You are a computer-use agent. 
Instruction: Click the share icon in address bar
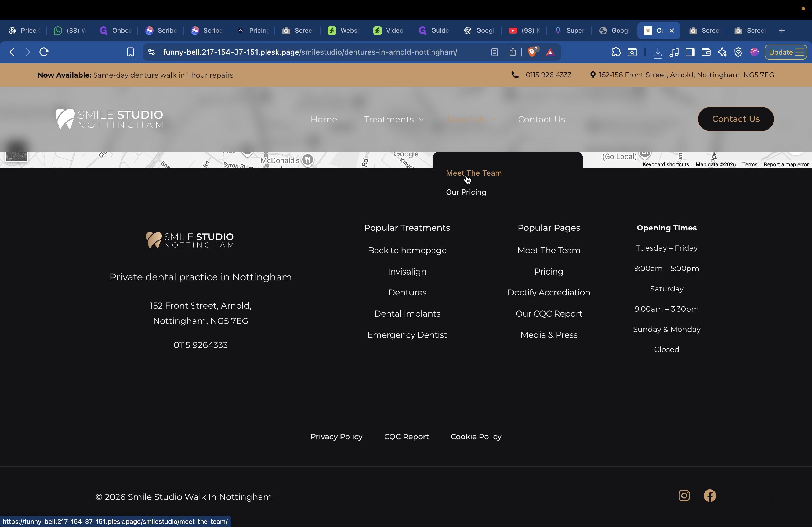(512, 52)
